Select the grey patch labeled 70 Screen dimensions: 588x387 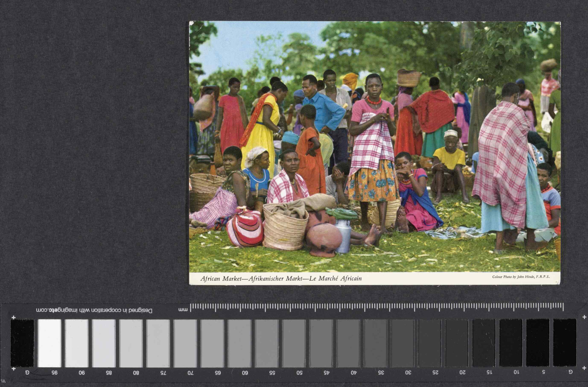(x=185, y=343)
